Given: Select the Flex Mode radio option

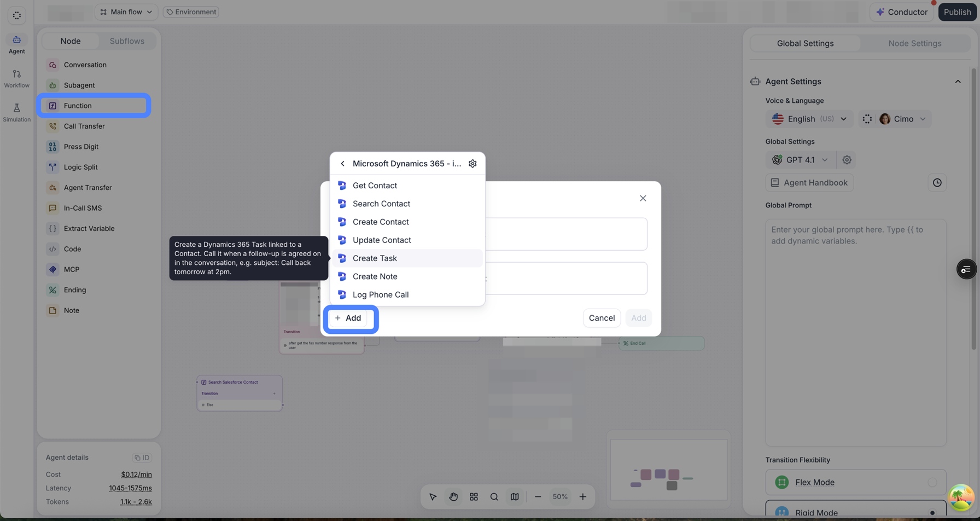Looking at the screenshot, I should click(932, 482).
